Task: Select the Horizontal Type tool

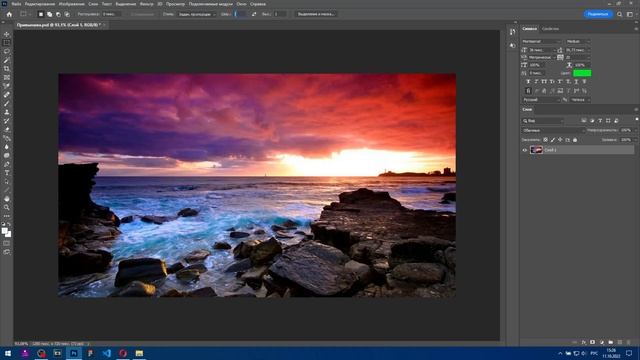Action: click(7, 173)
